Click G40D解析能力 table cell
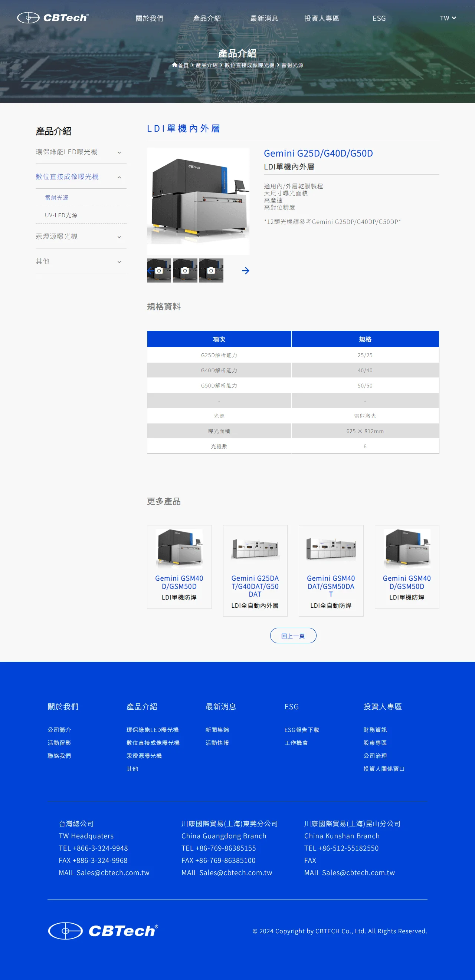 (x=219, y=370)
